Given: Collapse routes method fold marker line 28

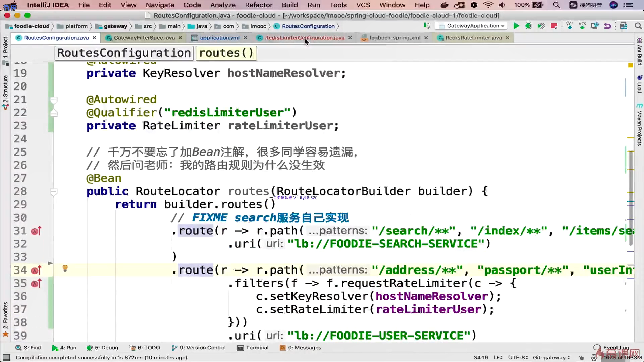Looking at the screenshot, I should [x=53, y=192].
